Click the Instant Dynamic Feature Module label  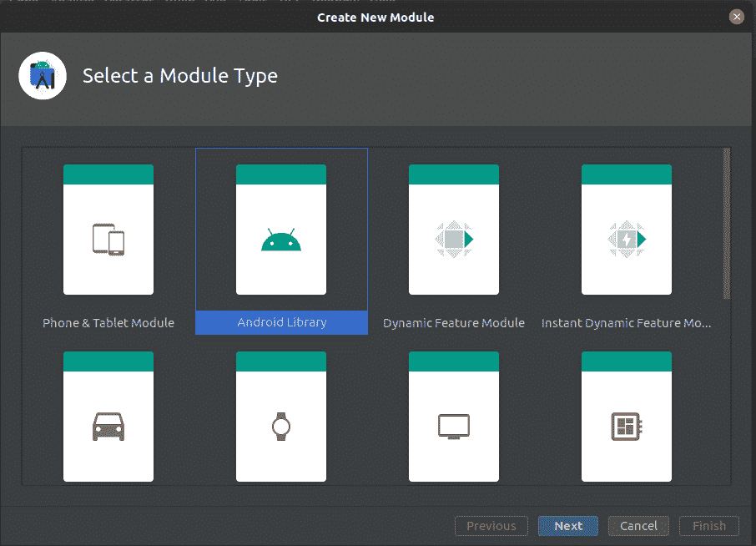[x=627, y=323]
